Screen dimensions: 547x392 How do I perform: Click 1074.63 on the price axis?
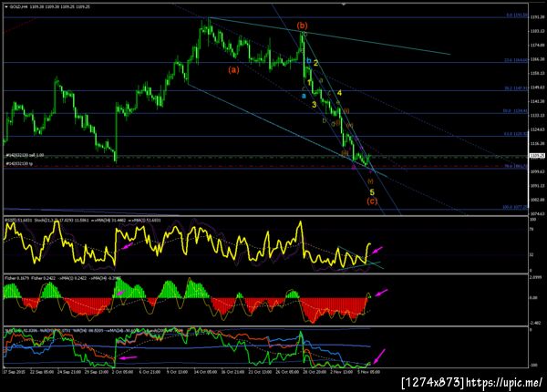point(537,214)
